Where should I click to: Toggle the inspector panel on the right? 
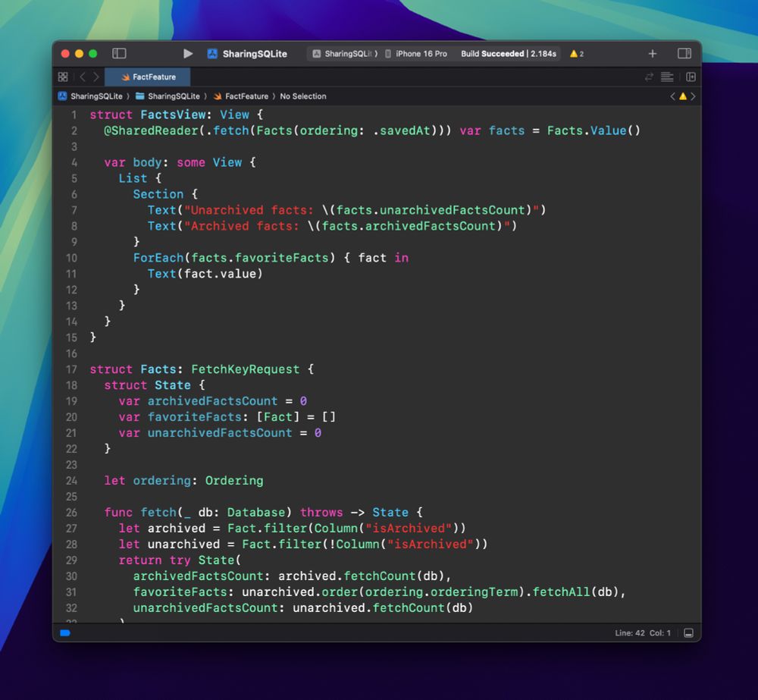click(x=684, y=54)
